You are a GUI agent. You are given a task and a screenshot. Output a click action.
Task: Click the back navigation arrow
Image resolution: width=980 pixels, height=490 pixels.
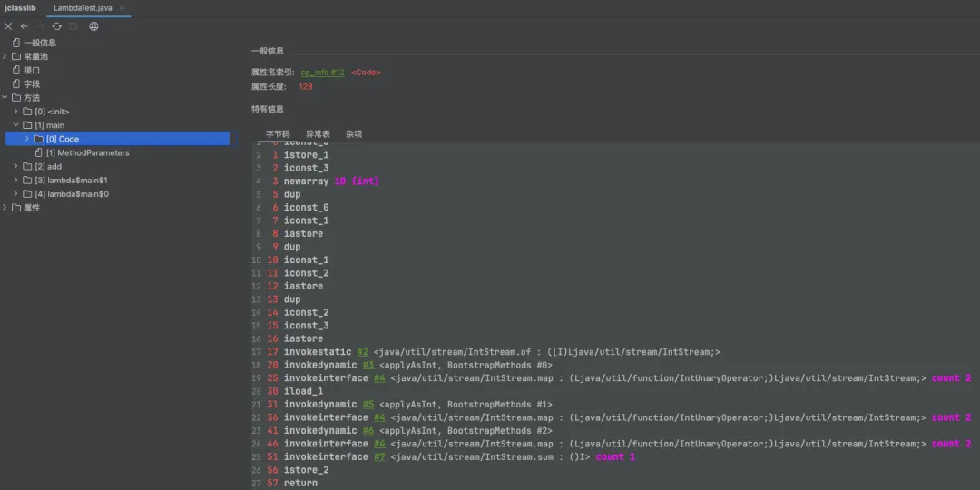(x=24, y=26)
